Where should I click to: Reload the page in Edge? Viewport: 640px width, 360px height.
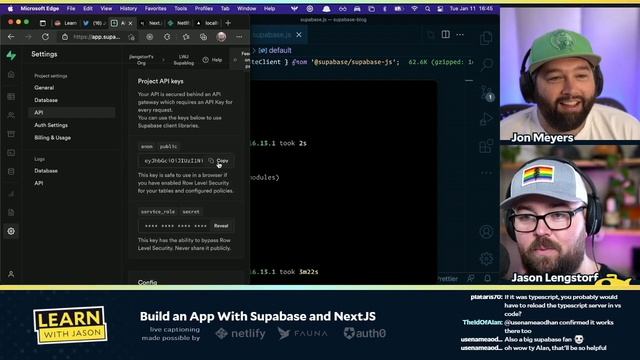[45, 37]
